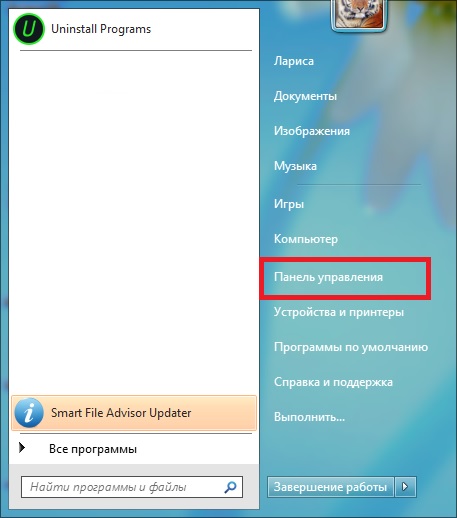Click Завершение работы button
The height and width of the screenshot is (518, 457).
(x=330, y=487)
